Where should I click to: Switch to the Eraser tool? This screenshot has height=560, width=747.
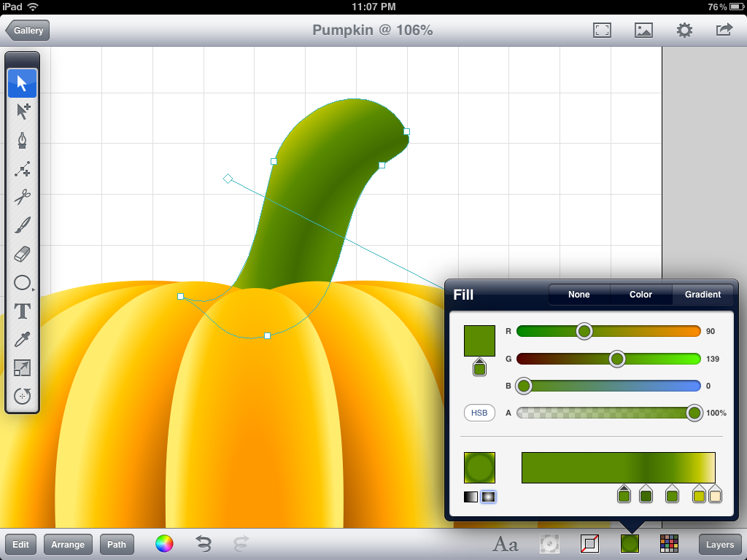(x=23, y=254)
